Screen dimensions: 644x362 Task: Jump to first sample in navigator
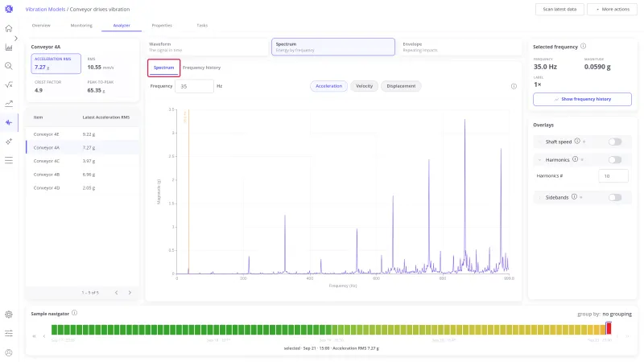(34, 336)
